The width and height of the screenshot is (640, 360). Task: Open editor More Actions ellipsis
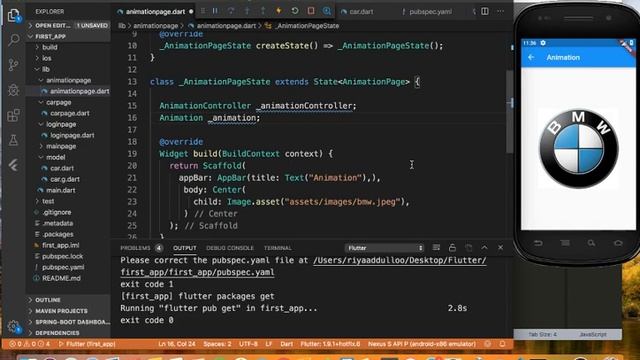(x=500, y=11)
